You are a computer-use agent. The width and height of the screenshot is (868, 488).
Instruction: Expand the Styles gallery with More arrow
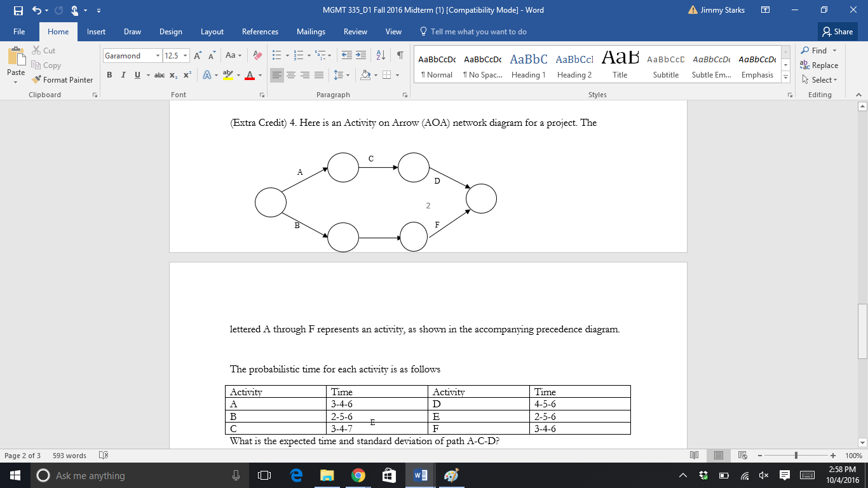click(785, 78)
